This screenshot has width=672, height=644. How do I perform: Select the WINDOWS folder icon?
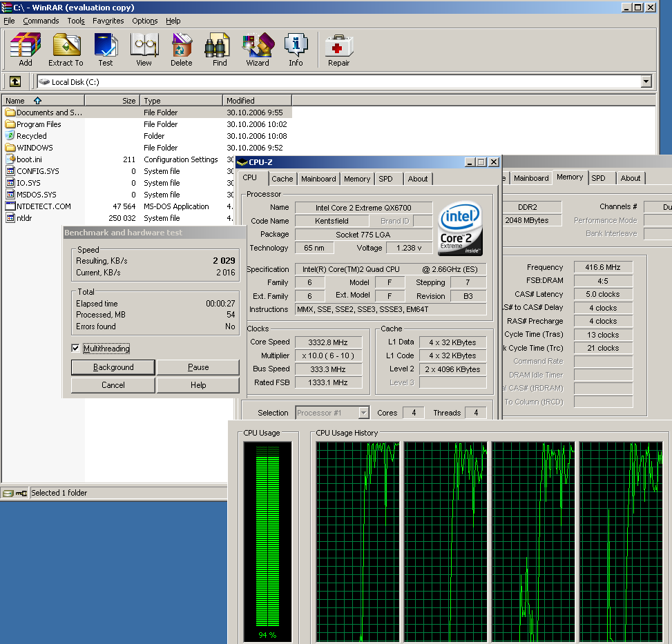tap(10, 148)
